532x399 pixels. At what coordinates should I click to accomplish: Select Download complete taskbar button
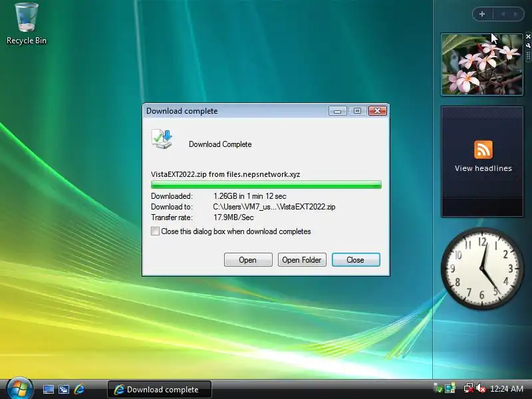click(160, 389)
